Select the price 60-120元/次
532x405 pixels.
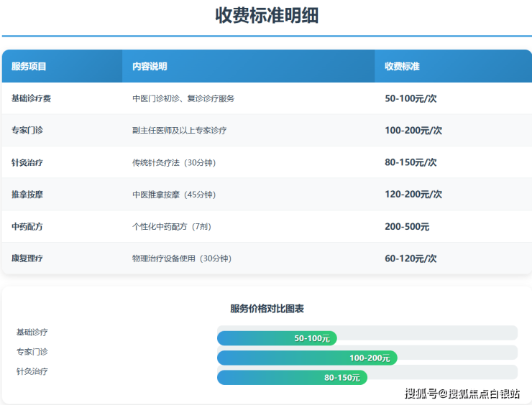(411, 259)
